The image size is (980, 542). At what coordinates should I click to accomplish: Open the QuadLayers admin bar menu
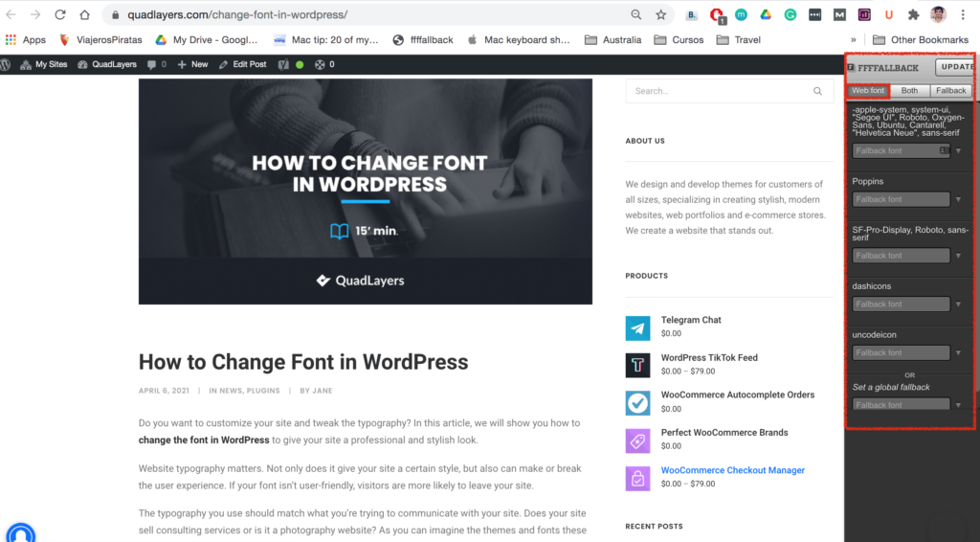click(x=107, y=64)
